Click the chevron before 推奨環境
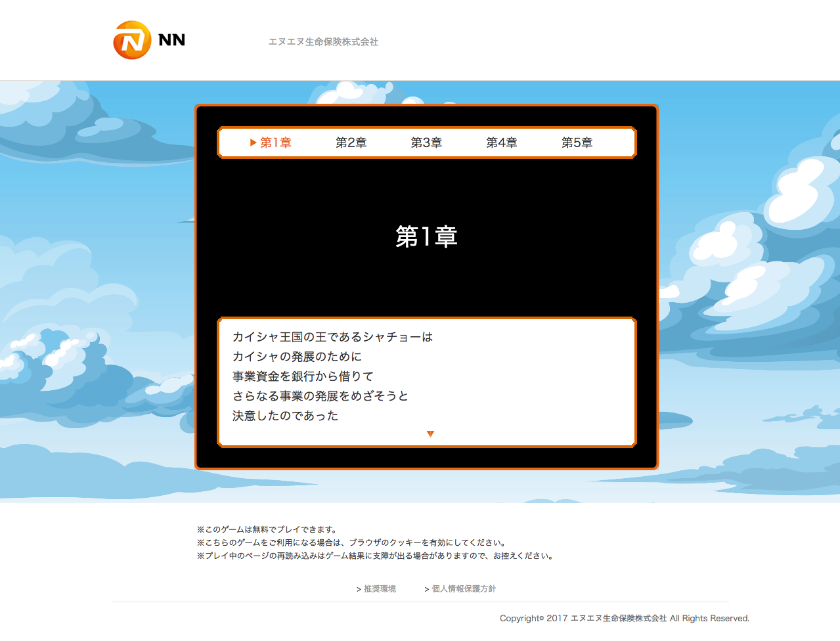The width and height of the screenshot is (840, 641). (x=359, y=590)
